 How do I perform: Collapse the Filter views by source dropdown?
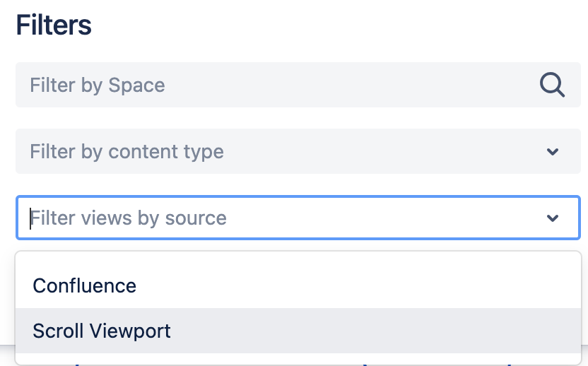tap(553, 218)
